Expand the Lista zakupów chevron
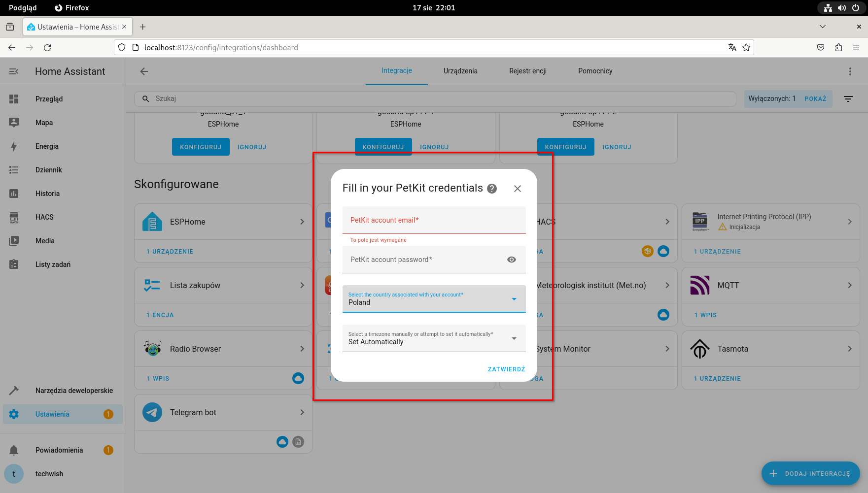The height and width of the screenshot is (493, 868). point(302,286)
